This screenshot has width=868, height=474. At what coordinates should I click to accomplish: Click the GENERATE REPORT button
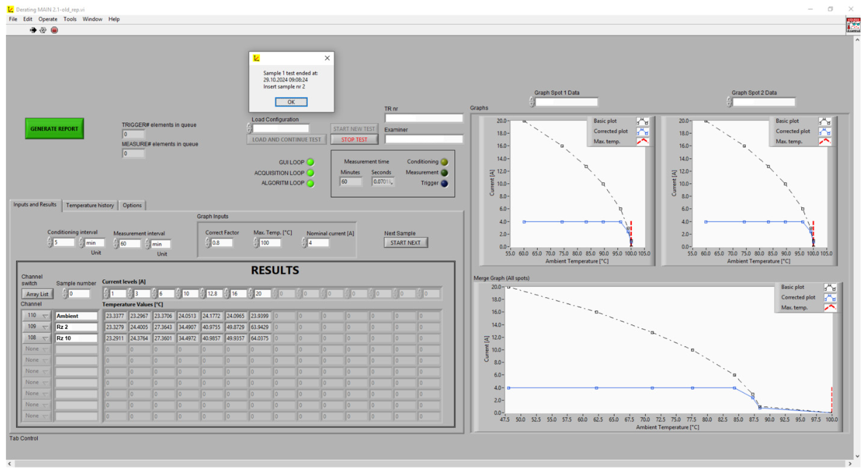[x=54, y=129]
